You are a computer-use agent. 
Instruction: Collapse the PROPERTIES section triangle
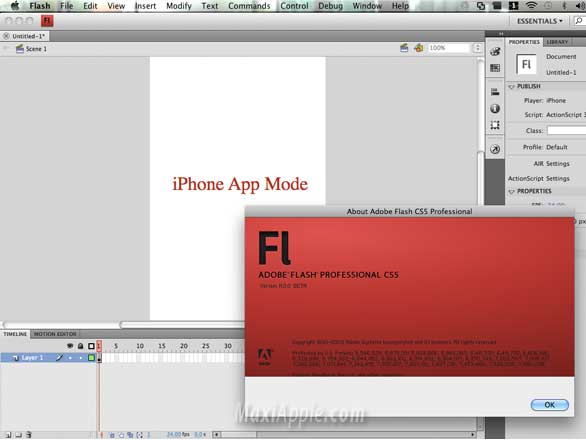512,191
